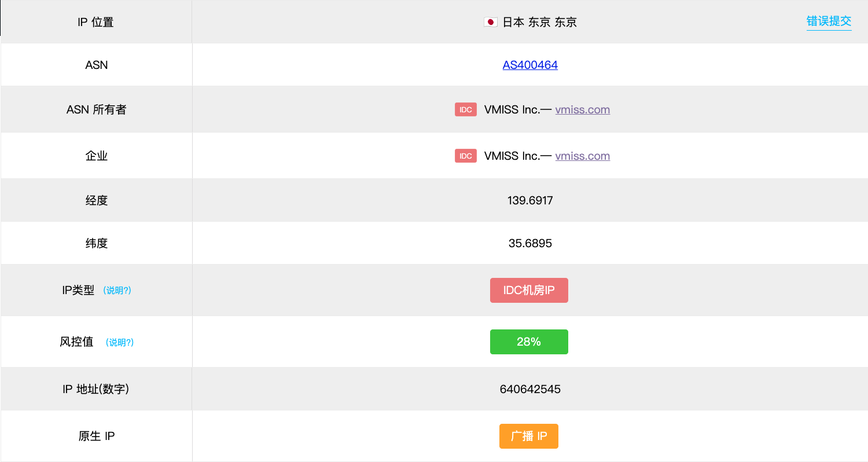Viewport: 868px width, 462px height.
Task: Select the latitude value 35.6895
Action: click(x=530, y=243)
